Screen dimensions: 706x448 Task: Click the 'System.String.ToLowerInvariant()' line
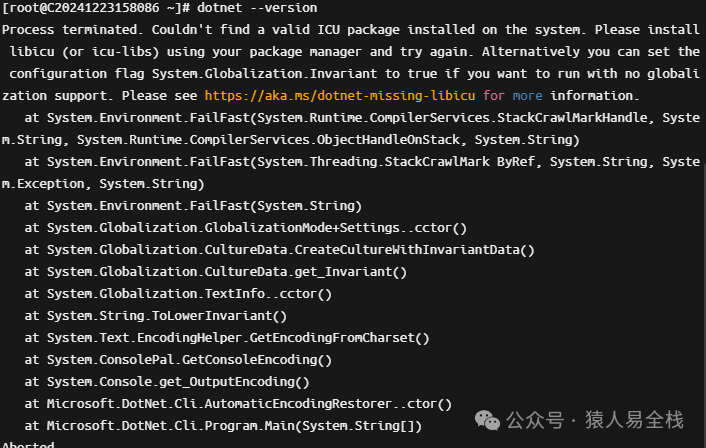pyautogui.click(x=166, y=315)
